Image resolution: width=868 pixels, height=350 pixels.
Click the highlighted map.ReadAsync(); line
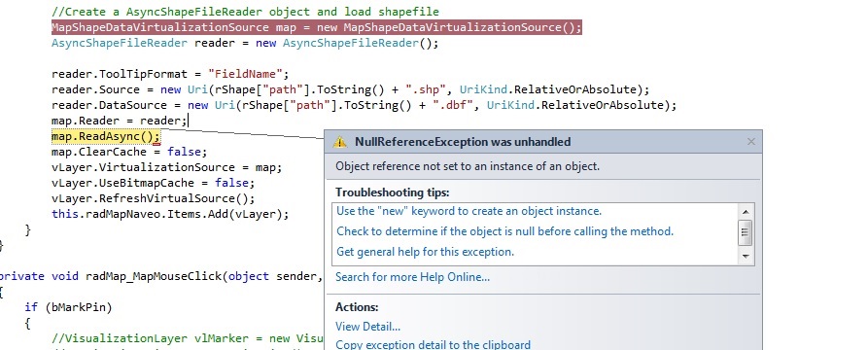(x=106, y=136)
